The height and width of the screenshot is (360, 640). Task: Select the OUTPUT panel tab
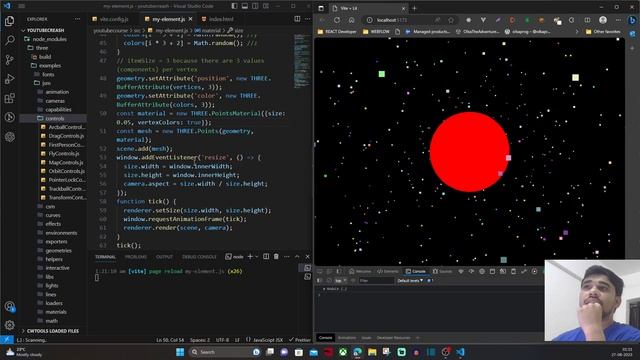(x=164, y=257)
